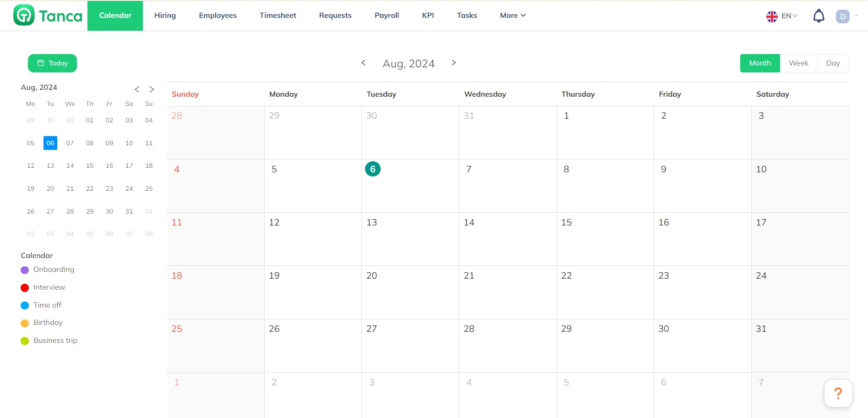Image resolution: width=868 pixels, height=418 pixels.
Task: Open the help question mark button
Action: point(838,393)
